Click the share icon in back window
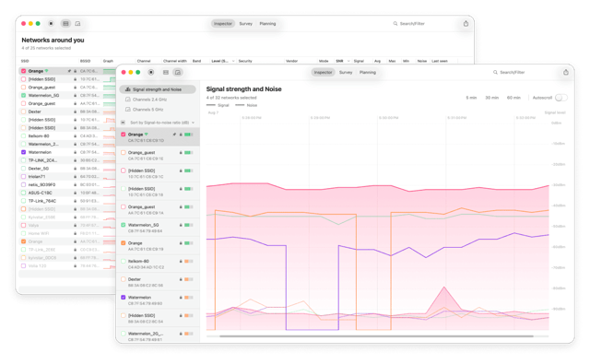The width and height of the screenshot is (590, 364). (x=466, y=23)
